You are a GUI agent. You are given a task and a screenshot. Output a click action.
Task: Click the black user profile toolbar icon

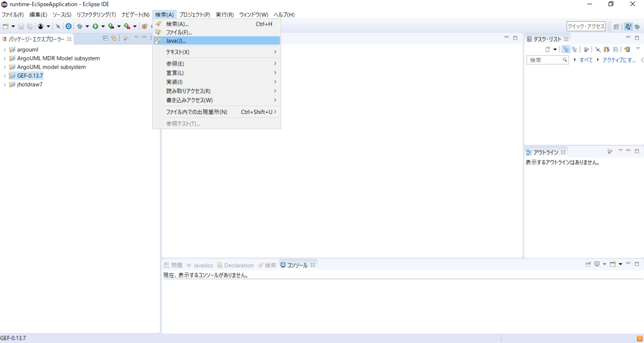tap(41, 26)
